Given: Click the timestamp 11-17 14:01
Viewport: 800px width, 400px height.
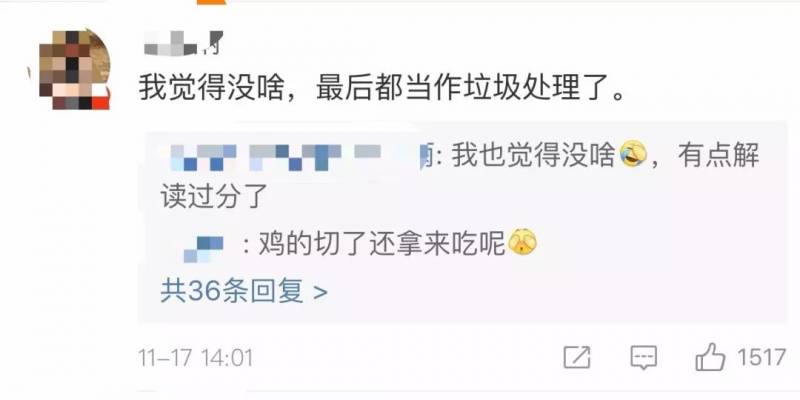Looking at the screenshot, I should (x=195, y=358).
